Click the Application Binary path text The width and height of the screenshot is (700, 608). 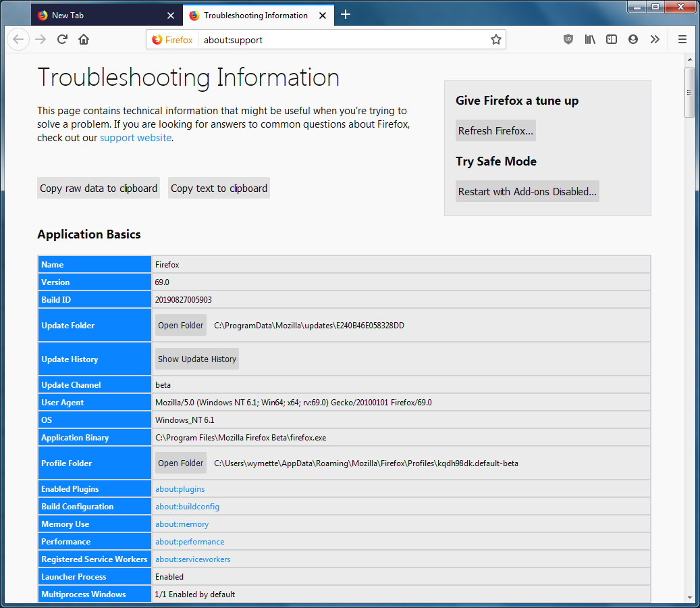[x=240, y=438]
